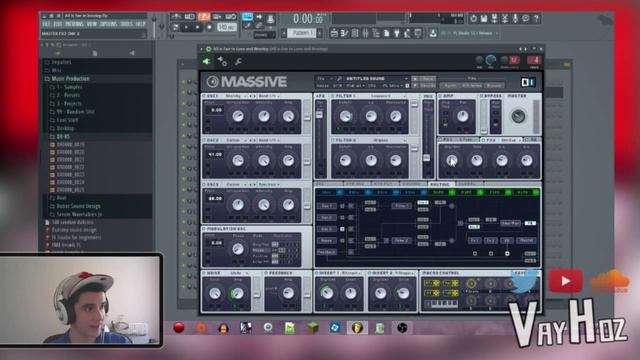Image resolution: width=640 pixels, height=360 pixels.
Task: Toggle OSC3 on/off
Action: coord(204,184)
